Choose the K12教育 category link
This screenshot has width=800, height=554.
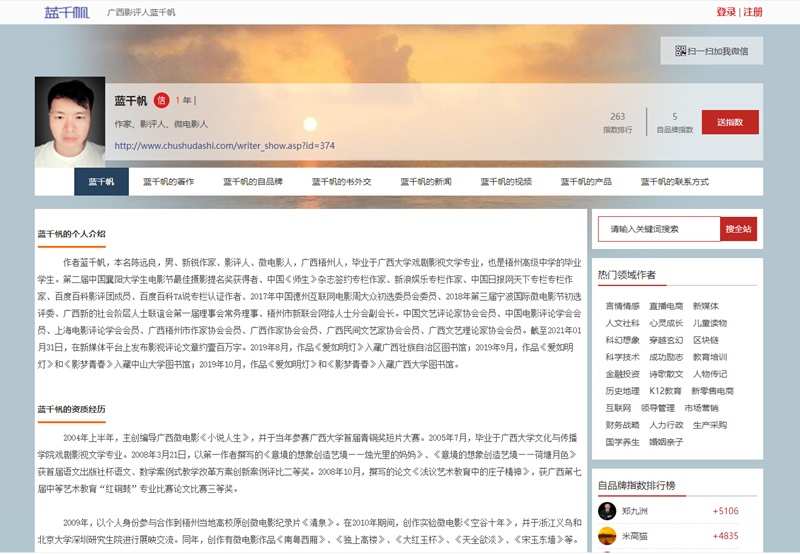665,391
